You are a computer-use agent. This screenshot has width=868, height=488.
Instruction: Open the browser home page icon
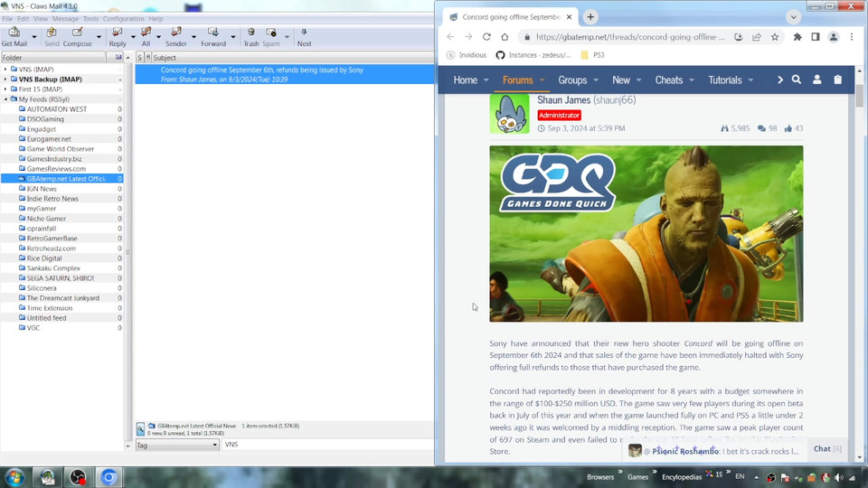(505, 37)
